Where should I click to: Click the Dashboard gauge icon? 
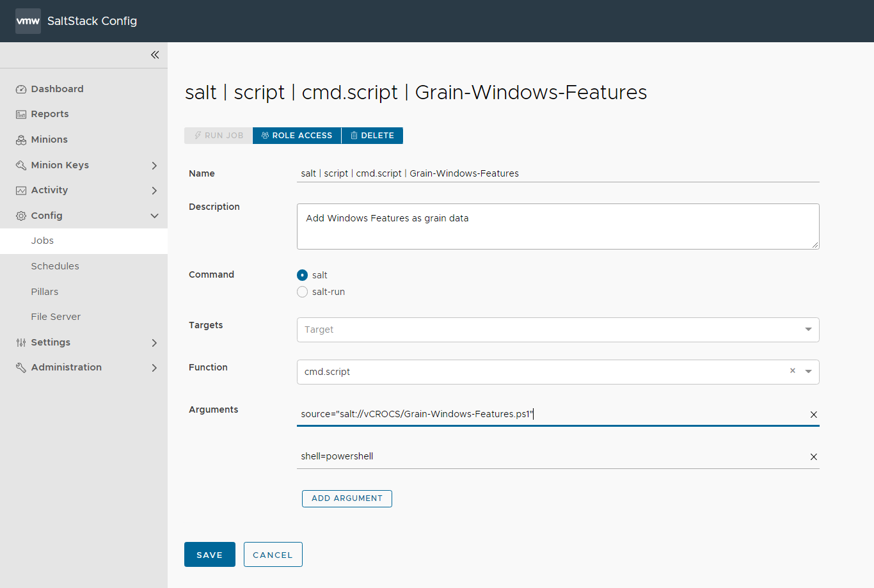coord(21,90)
